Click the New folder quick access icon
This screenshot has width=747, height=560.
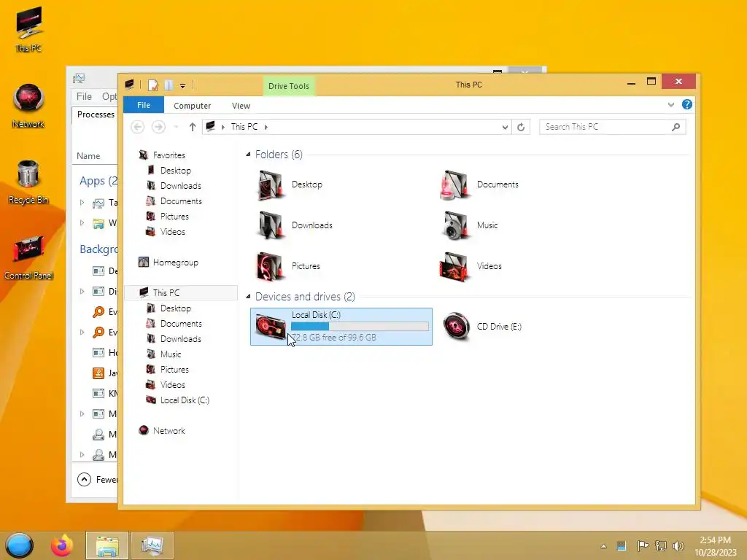(169, 86)
